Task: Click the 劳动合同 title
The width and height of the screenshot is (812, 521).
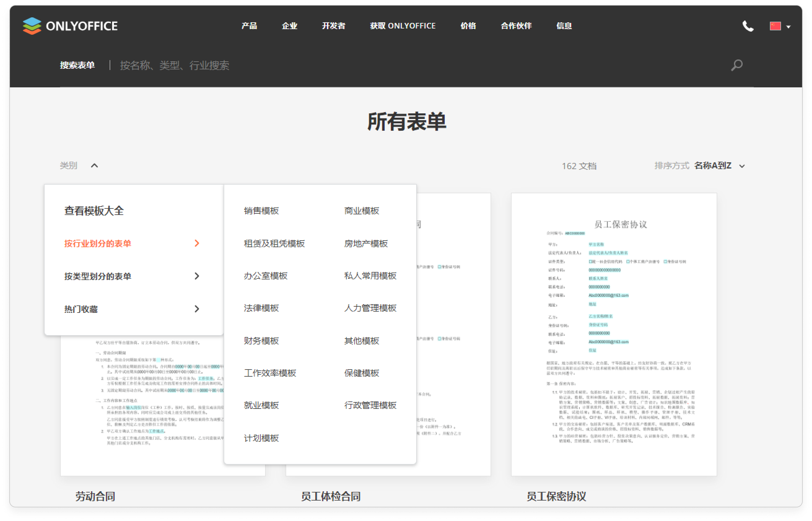Action: pyautogui.click(x=95, y=497)
